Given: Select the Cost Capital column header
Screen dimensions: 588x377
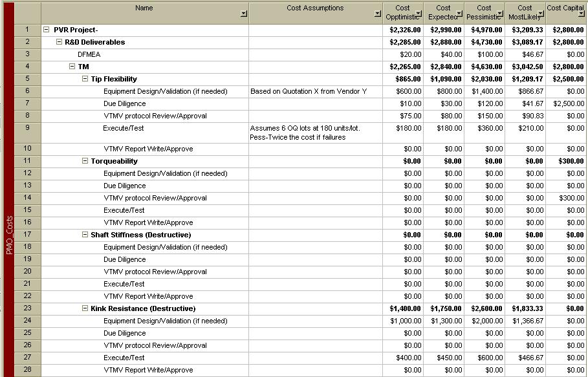Looking at the screenshot, I should pos(564,8).
